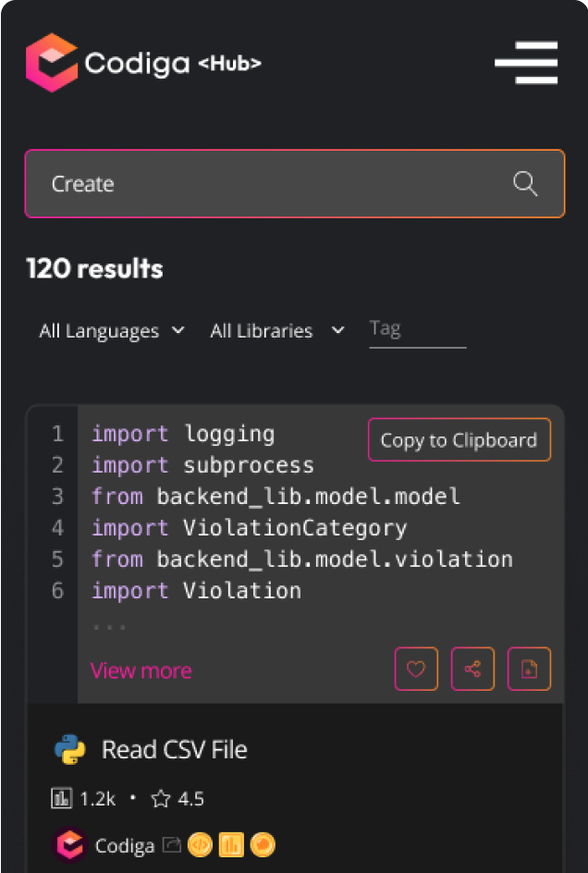Open the All Languages dropdown
The height and width of the screenshot is (873, 588).
click(111, 331)
